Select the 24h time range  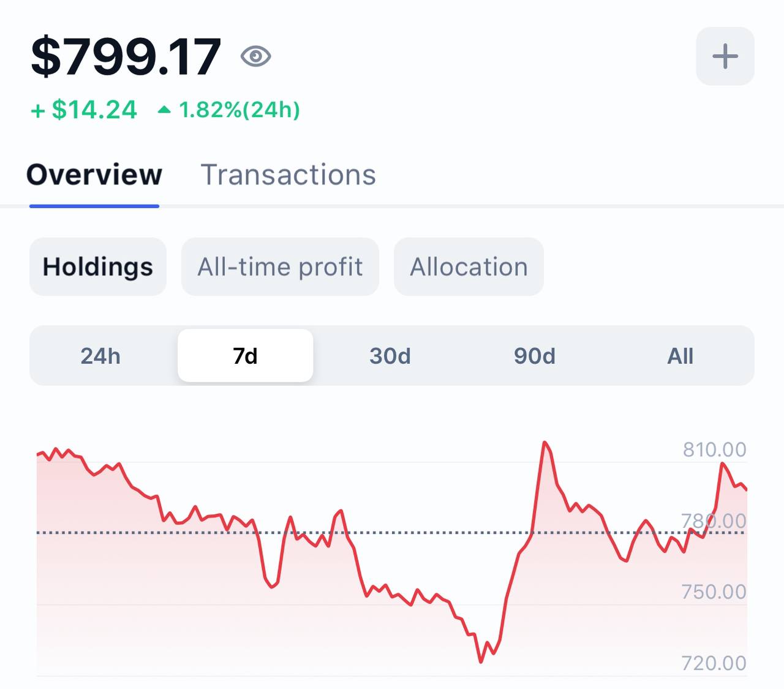100,356
